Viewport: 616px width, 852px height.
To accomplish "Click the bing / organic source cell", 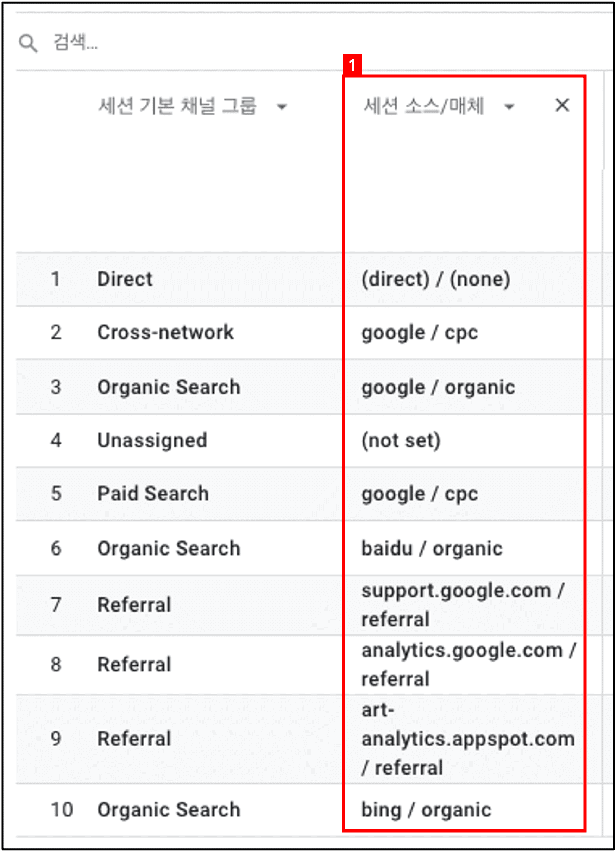I will click(426, 810).
